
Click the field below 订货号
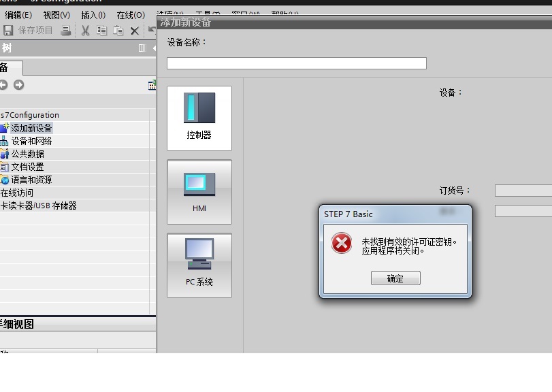[x=523, y=211]
